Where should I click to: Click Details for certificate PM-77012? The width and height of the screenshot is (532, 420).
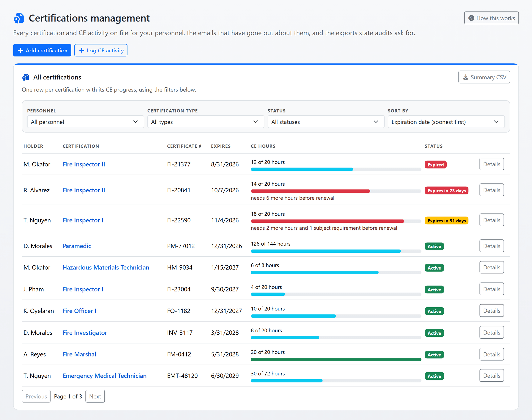click(x=492, y=246)
